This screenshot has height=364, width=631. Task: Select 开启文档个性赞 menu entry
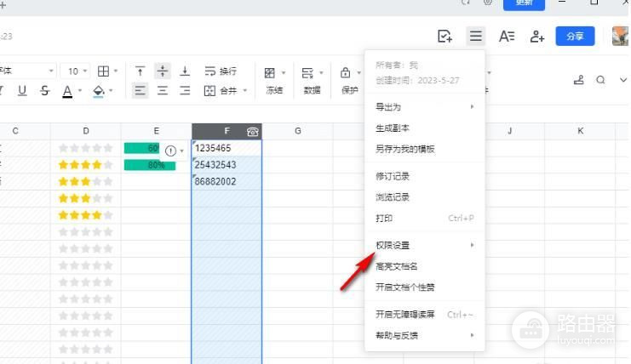point(425,287)
